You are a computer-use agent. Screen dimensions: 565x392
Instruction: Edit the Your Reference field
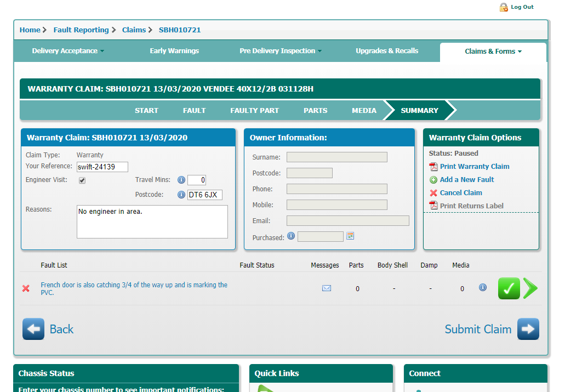tap(102, 167)
